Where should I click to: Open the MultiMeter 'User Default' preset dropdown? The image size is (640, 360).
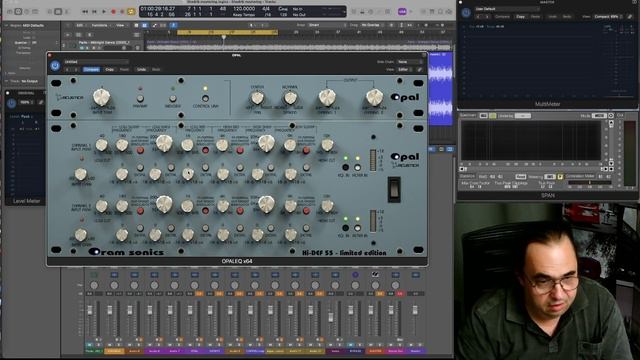(507, 9)
